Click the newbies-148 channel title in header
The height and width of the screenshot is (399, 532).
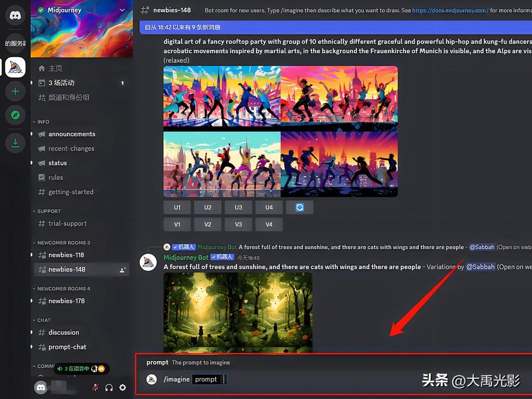point(172,10)
